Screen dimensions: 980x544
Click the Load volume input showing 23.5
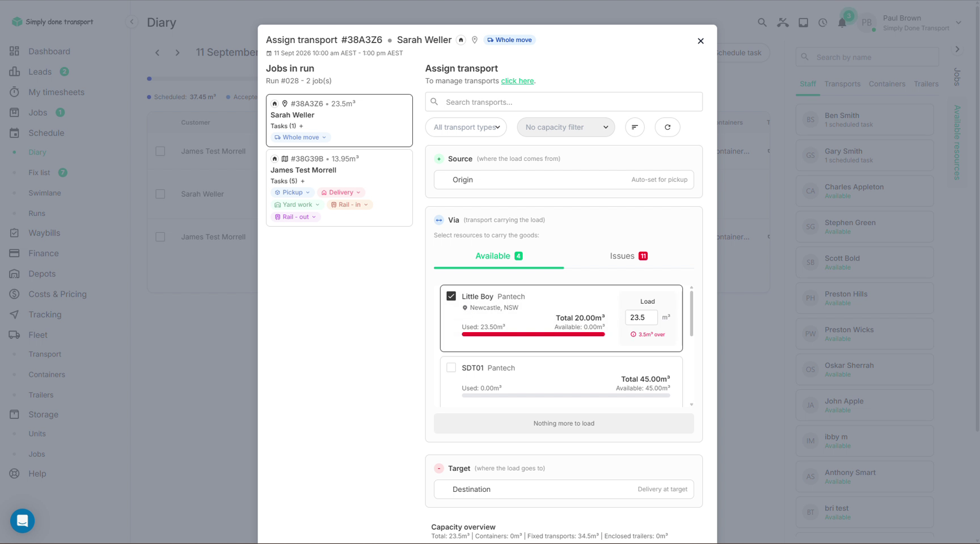click(x=641, y=317)
